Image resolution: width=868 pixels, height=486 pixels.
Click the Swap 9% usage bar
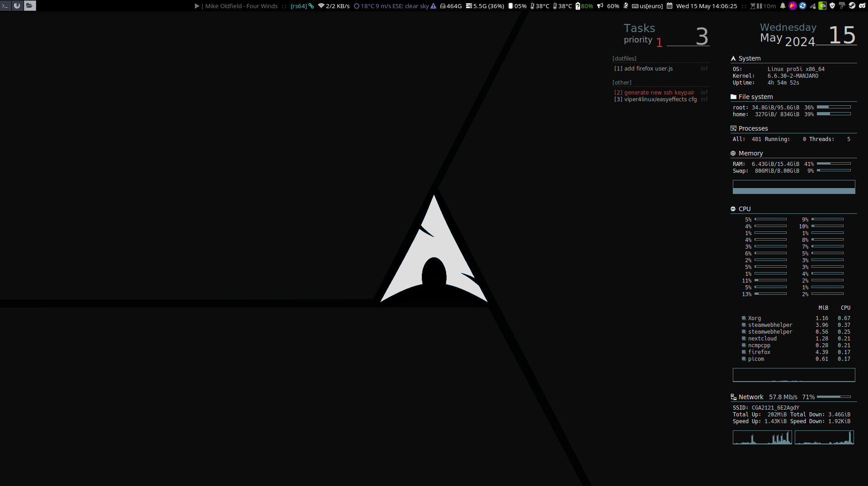(x=834, y=170)
